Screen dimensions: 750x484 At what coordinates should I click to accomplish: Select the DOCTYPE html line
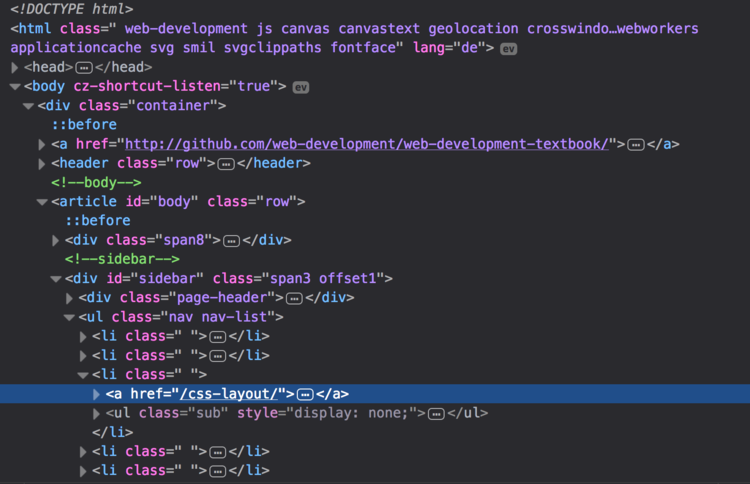pyautogui.click(x=72, y=9)
